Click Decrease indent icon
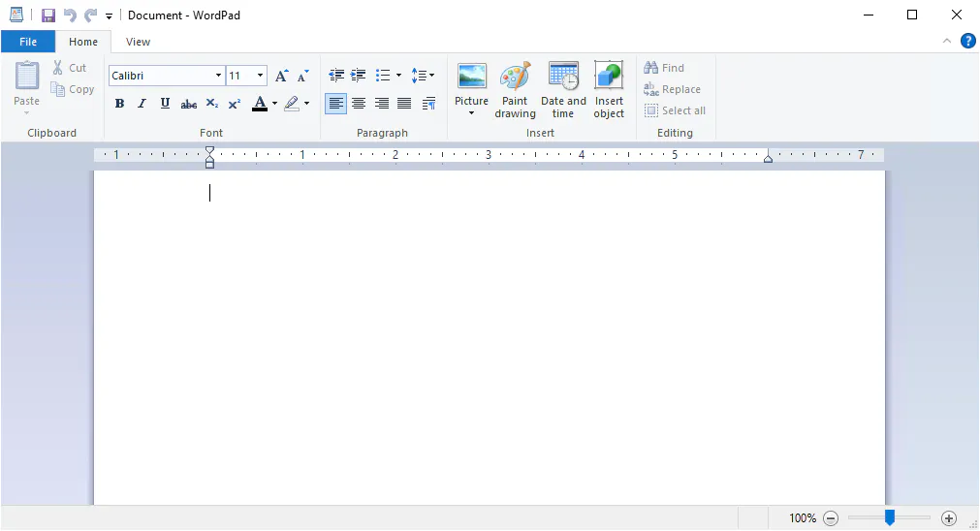Viewport: 980px width, 531px height. [x=336, y=76]
